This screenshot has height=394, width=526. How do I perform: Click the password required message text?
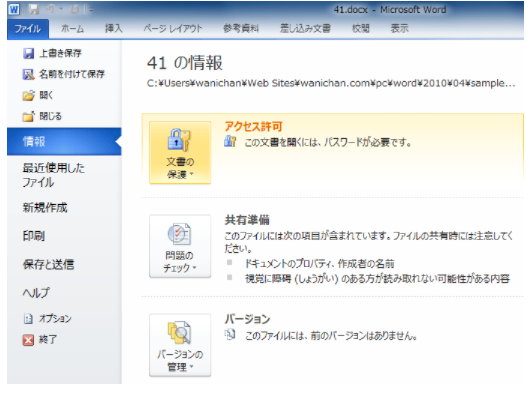(328, 143)
